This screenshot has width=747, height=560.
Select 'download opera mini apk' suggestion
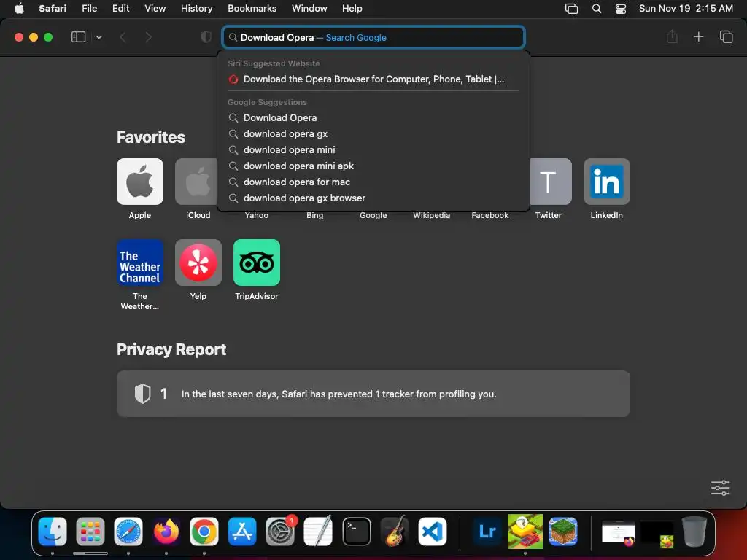[x=373, y=166]
